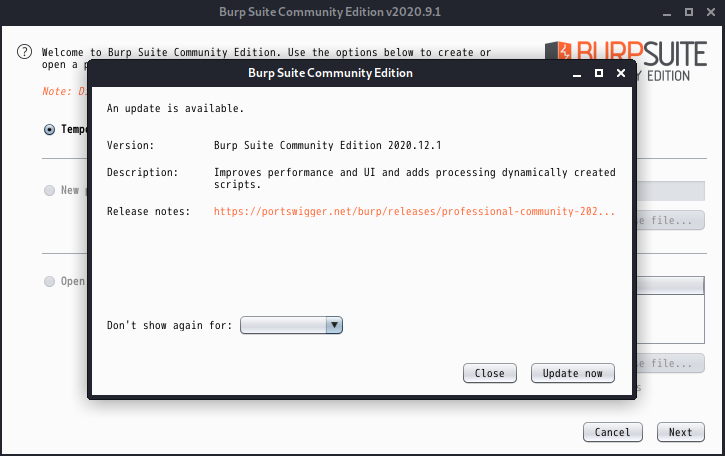Click the Update now button
This screenshot has width=725, height=456.
click(x=572, y=373)
